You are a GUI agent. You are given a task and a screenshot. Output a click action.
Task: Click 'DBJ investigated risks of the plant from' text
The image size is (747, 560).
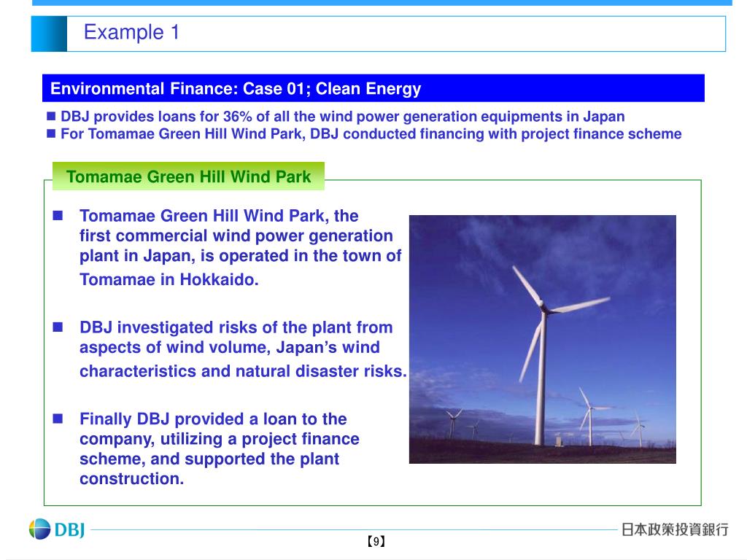point(236,327)
